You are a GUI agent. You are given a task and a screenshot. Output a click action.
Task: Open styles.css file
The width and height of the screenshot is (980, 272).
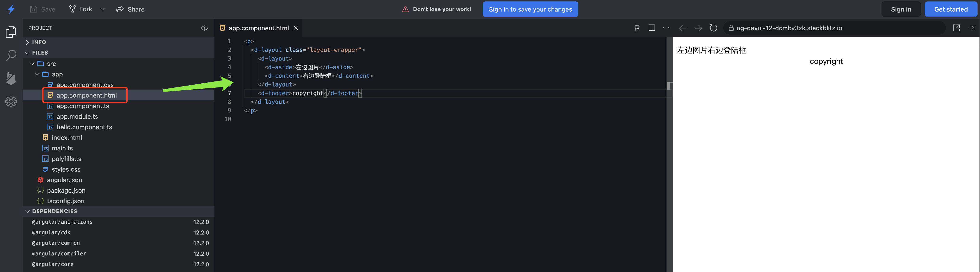[118, 169]
